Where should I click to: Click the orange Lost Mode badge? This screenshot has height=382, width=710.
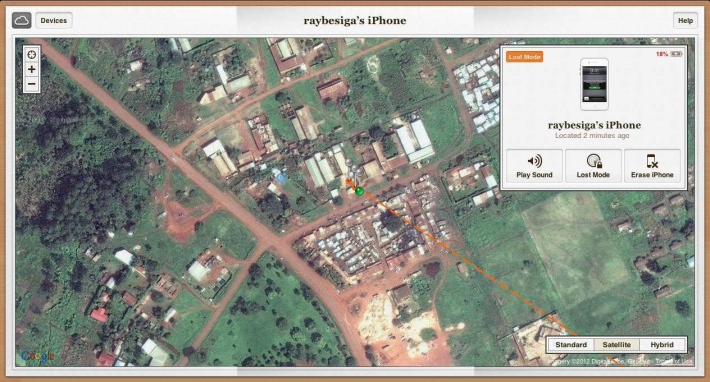point(524,57)
